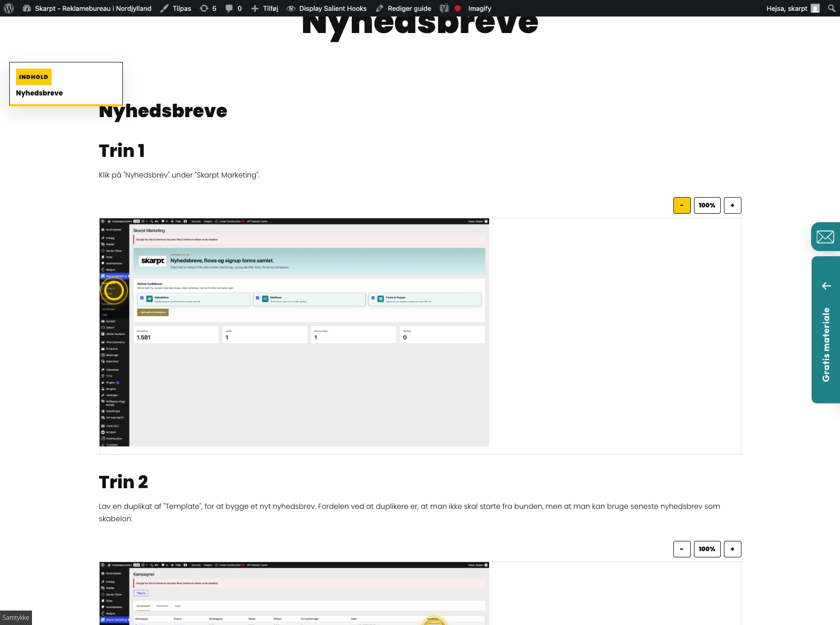Reset Trin 1 image zoom to 100%
This screenshot has height=625, width=840.
pyautogui.click(x=707, y=205)
